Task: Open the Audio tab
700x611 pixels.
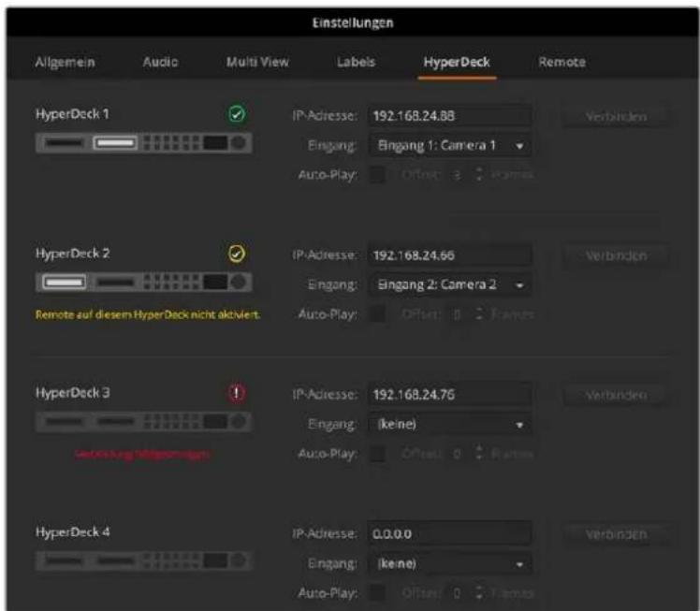Action: click(x=160, y=62)
